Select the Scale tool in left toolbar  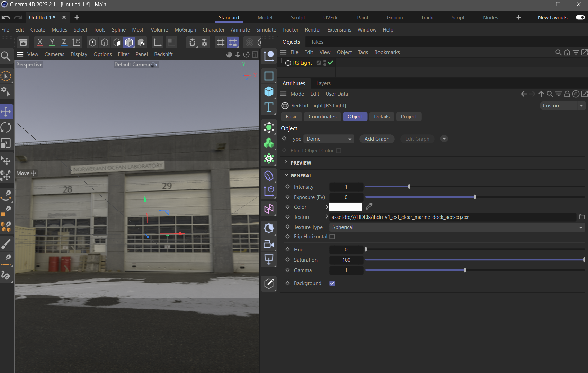[6, 143]
